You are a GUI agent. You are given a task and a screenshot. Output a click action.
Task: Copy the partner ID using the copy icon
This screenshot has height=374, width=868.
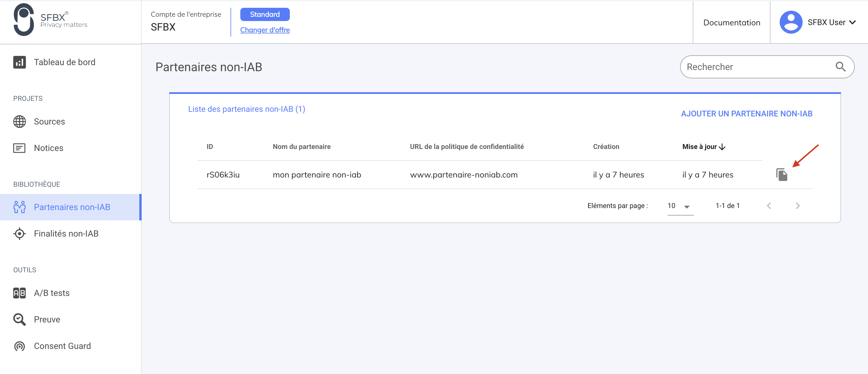[782, 174]
